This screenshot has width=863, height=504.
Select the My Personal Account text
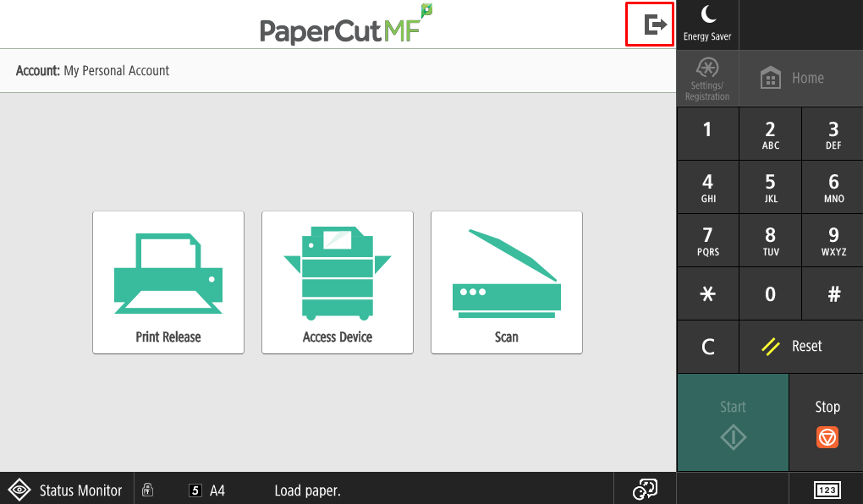[117, 70]
